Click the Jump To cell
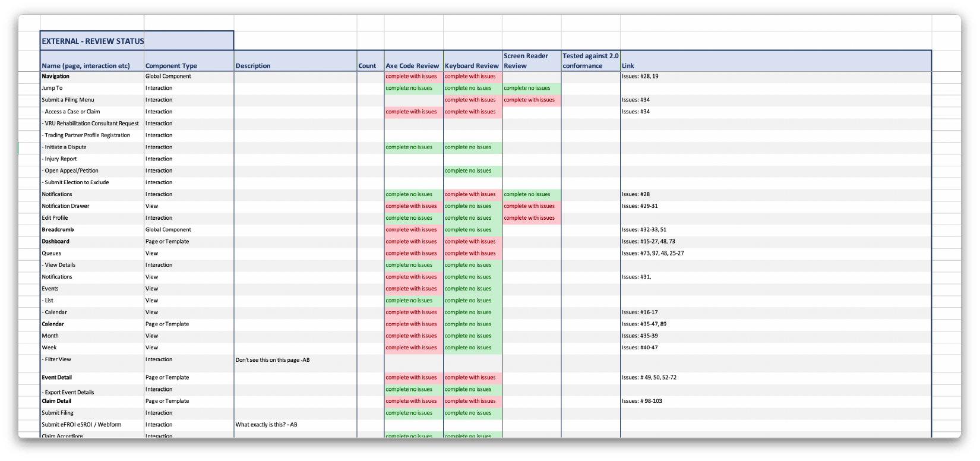The image size is (980, 461). pyautogui.click(x=92, y=89)
